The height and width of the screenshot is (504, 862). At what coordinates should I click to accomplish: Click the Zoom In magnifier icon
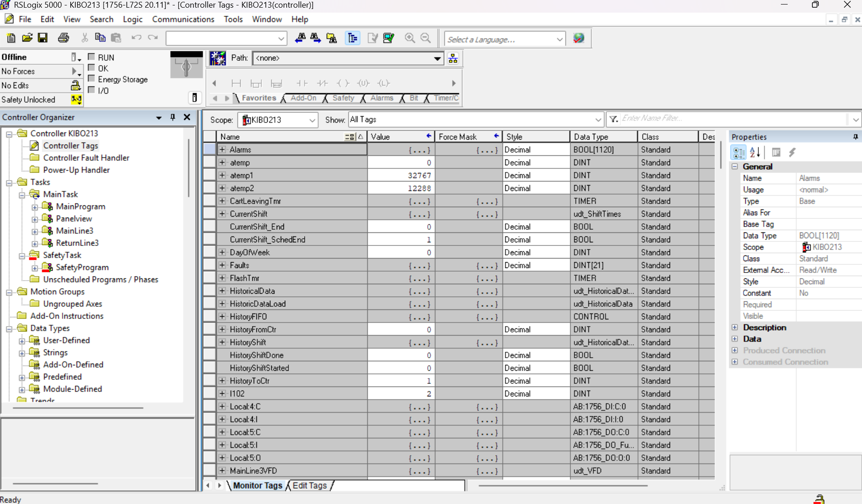point(410,38)
